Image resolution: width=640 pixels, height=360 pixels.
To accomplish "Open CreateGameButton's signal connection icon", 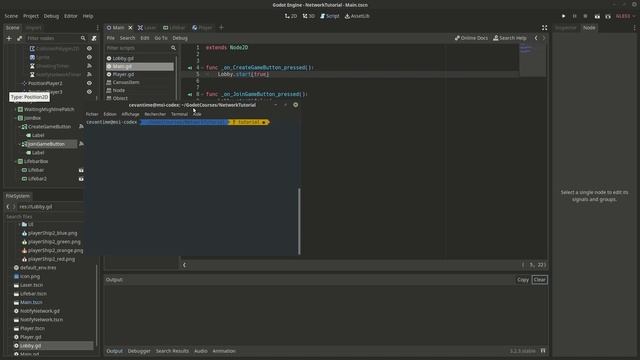I will (x=81, y=127).
